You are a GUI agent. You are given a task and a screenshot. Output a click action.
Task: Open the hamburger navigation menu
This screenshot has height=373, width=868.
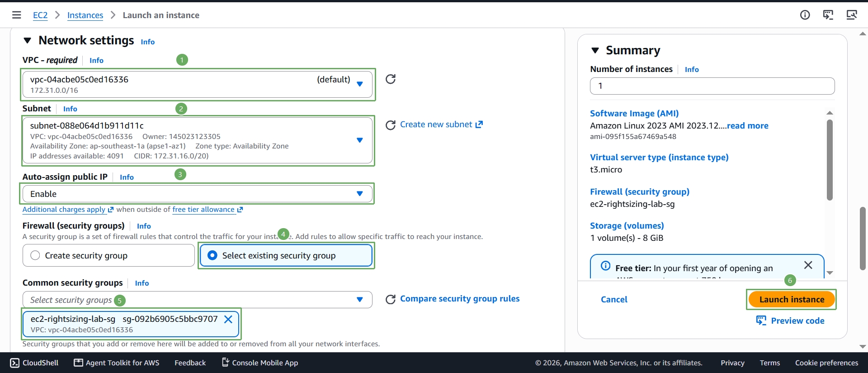[x=17, y=15]
